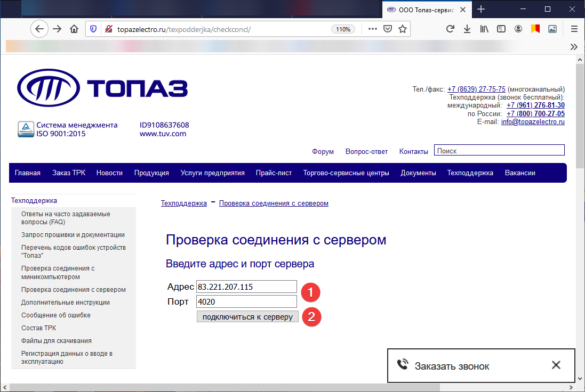Click the подключиться к серверу button
This screenshot has height=392, width=585.
[247, 317]
